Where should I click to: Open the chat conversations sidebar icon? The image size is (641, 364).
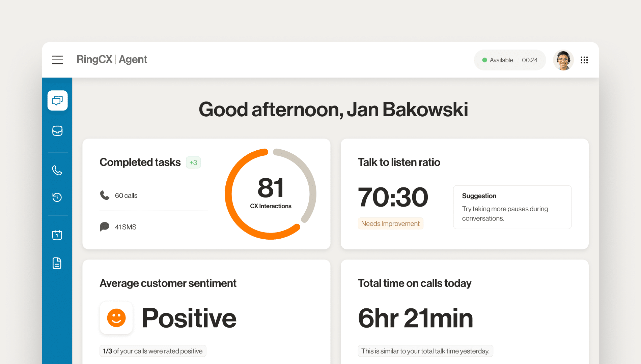57,100
